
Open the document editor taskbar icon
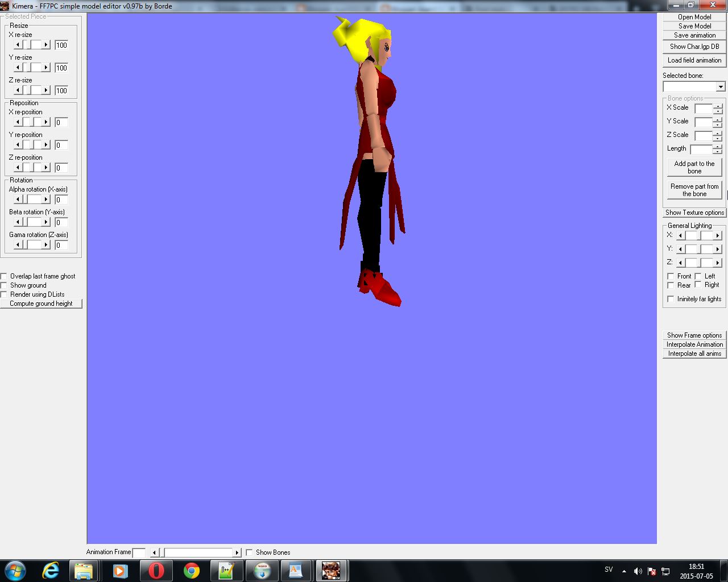296,571
